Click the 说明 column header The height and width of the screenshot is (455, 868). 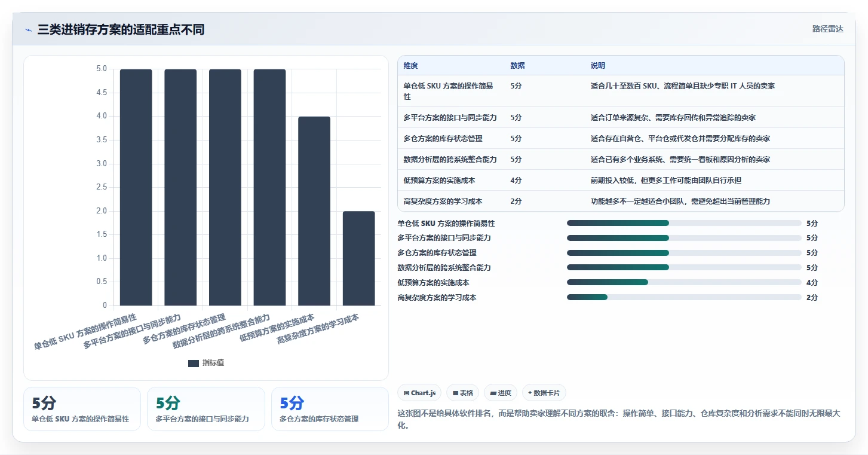(x=598, y=66)
